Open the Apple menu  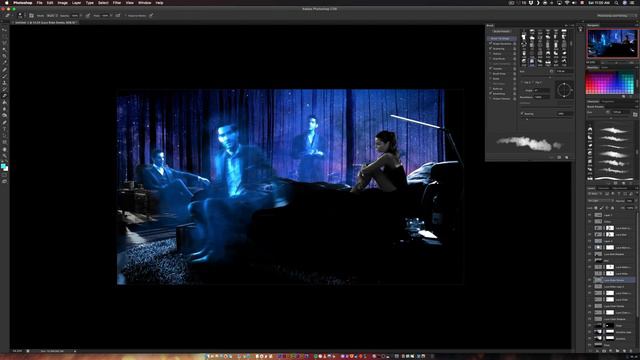pos(6,3)
